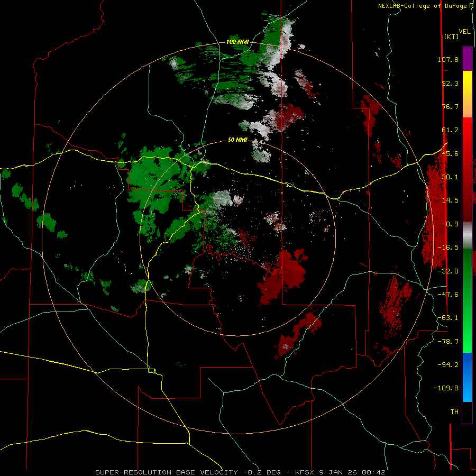
Task: Select the -47.6 scale value
Action: [x=448, y=295]
